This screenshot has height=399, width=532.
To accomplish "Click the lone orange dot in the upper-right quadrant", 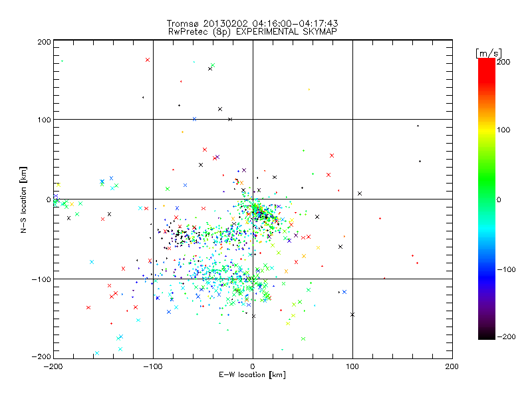I will click(309, 90).
